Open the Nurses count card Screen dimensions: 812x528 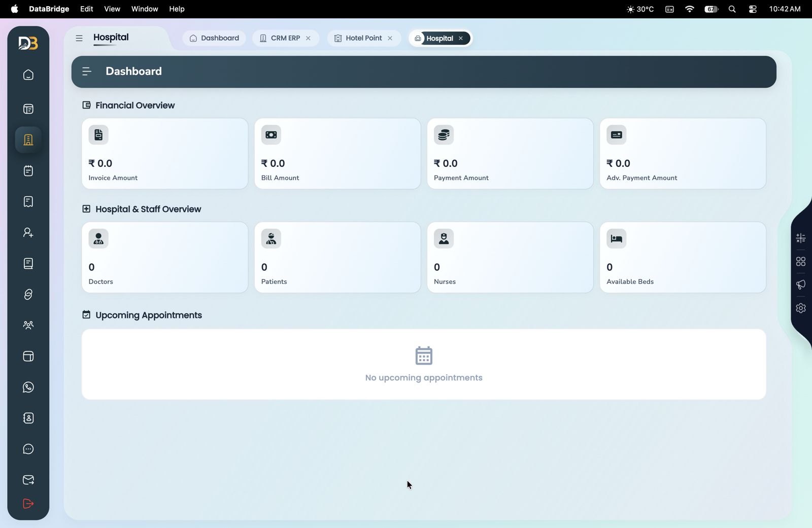click(x=510, y=257)
